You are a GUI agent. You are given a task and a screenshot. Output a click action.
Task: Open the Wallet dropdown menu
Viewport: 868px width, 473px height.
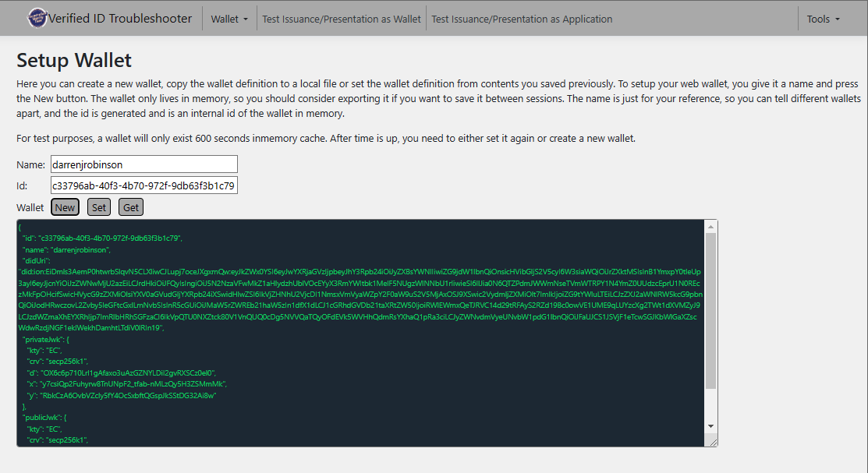click(229, 19)
